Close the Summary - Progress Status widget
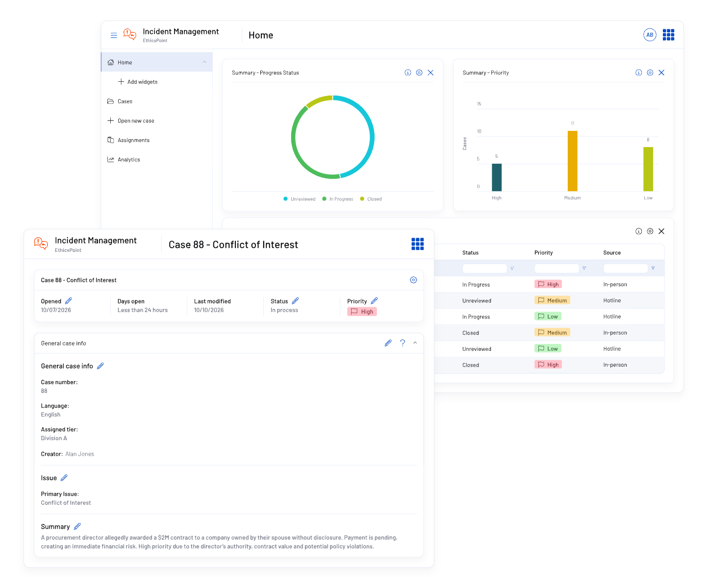This screenshot has height=588, width=706. pyautogui.click(x=430, y=73)
